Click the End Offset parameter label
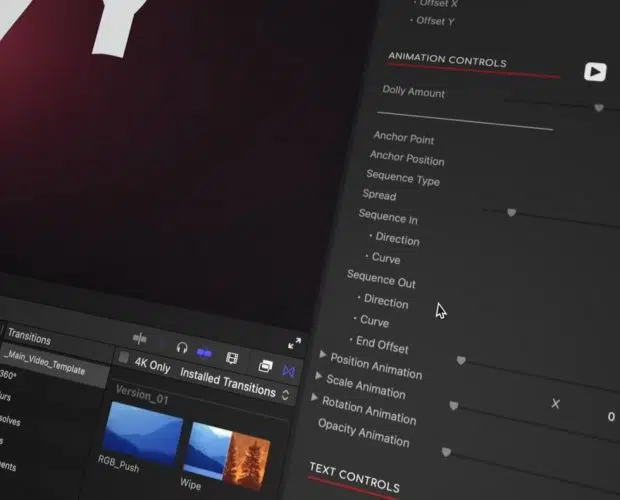 382,345
